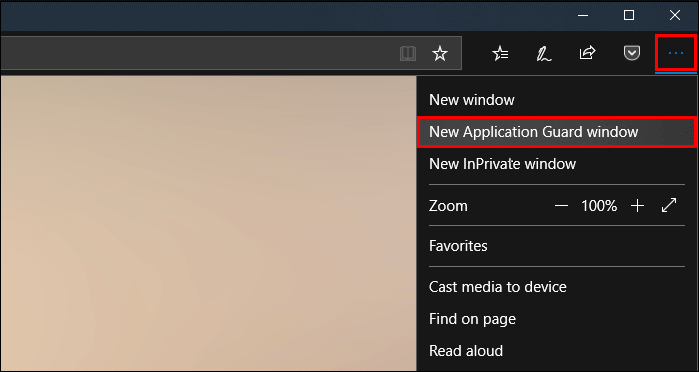This screenshot has width=699, height=372.
Task: Open the Settings and more ellipsis menu
Action: coord(676,54)
